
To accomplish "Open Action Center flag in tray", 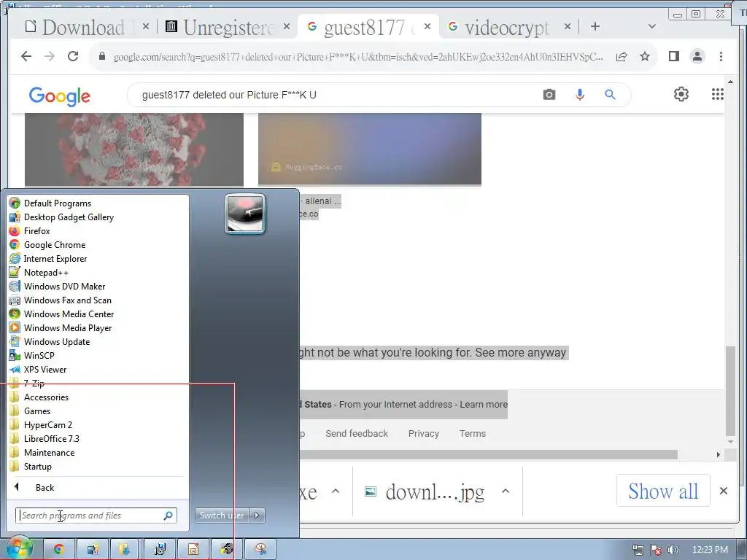I will pos(656,550).
